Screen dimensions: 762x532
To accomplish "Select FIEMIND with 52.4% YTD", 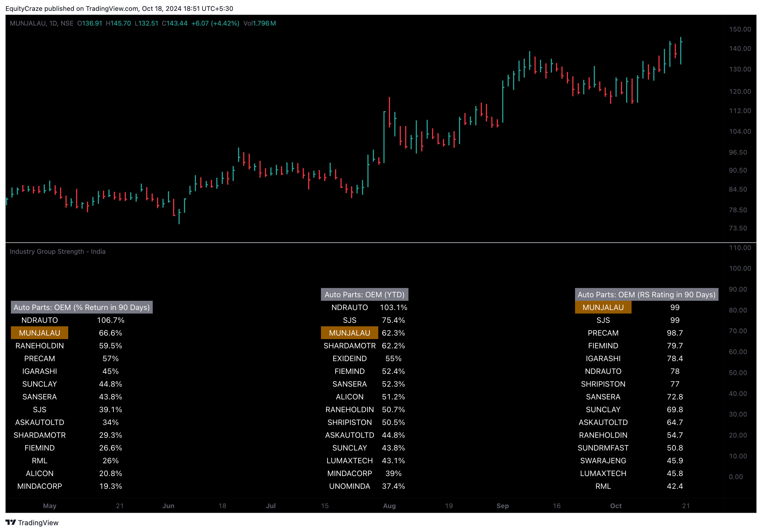I will point(349,371).
